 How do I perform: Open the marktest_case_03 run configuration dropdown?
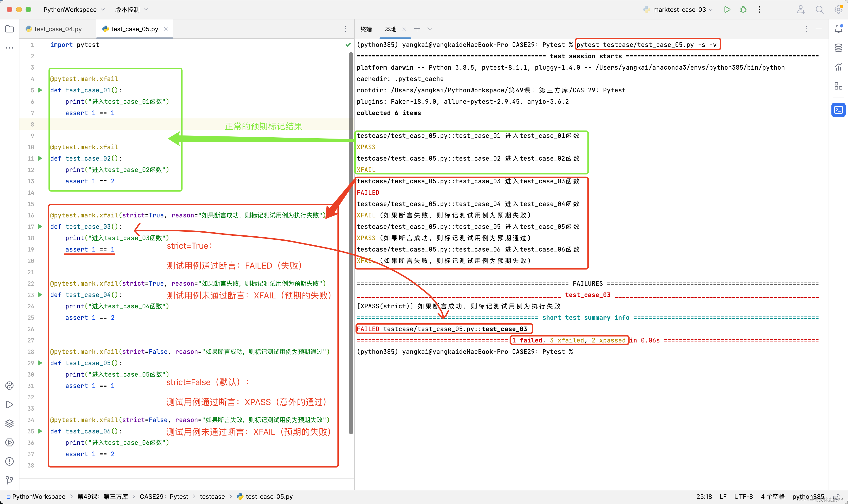(x=679, y=9)
